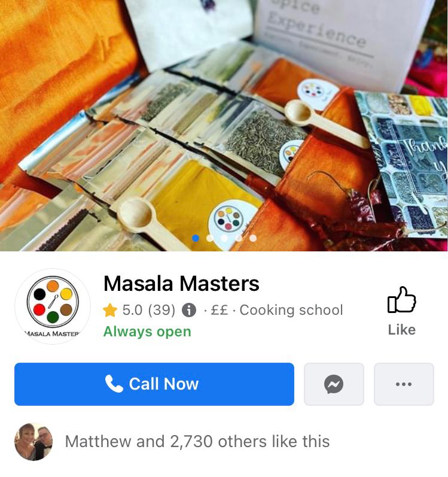Viewport: 448px width, 477px height.
Task: Tap the phone icon in Call Now
Action: point(114,384)
